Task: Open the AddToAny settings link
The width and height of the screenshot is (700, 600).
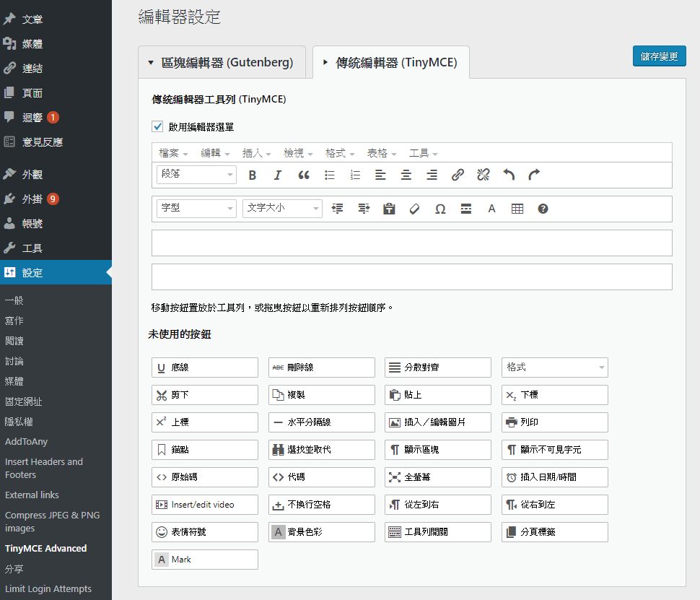Action: tap(26, 441)
